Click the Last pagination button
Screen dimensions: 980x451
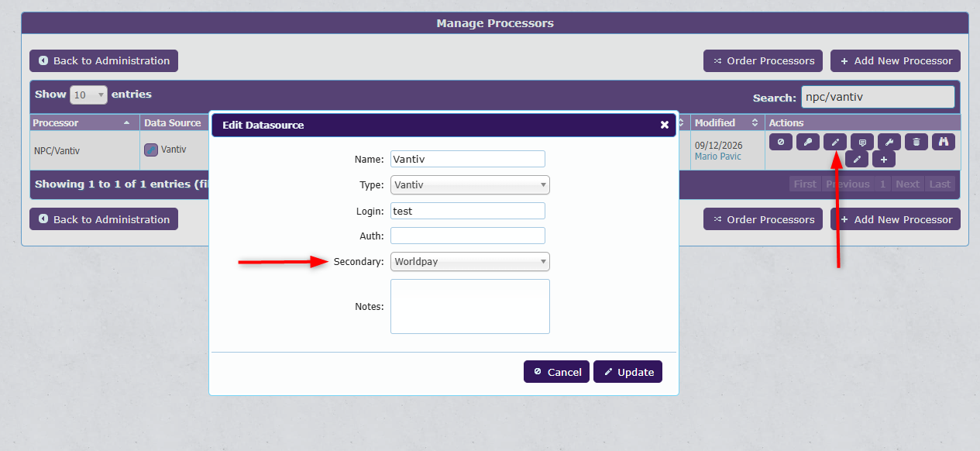tap(940, 184)
